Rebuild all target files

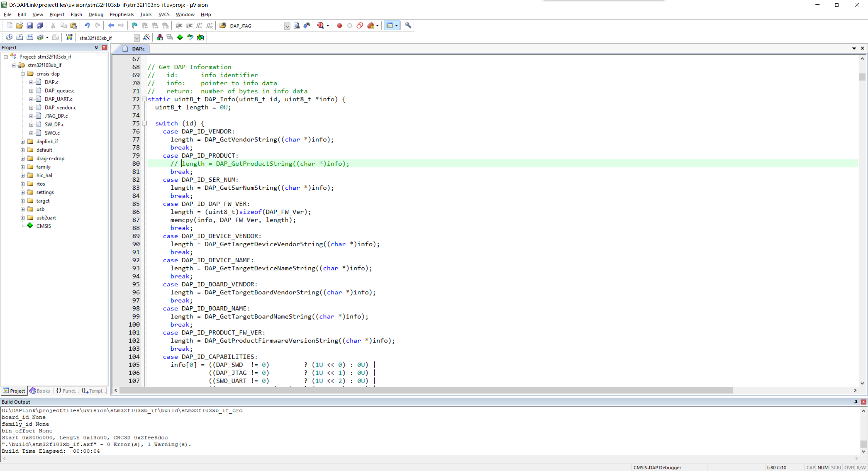tap(30, 37)
